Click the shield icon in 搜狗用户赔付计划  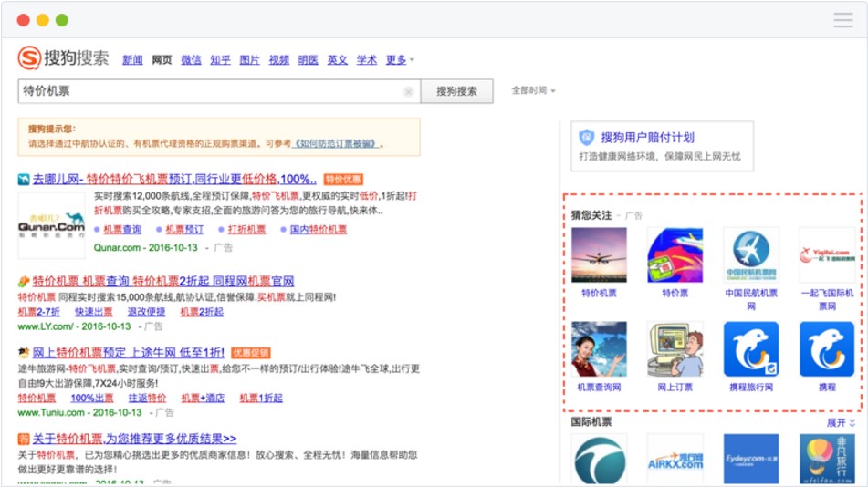point(586,137)
